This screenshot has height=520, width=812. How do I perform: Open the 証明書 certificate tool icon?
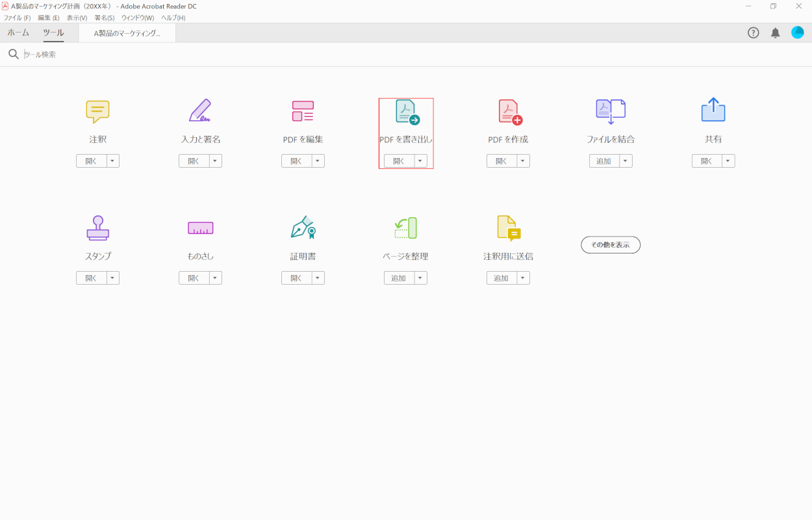tap(303, 228)
